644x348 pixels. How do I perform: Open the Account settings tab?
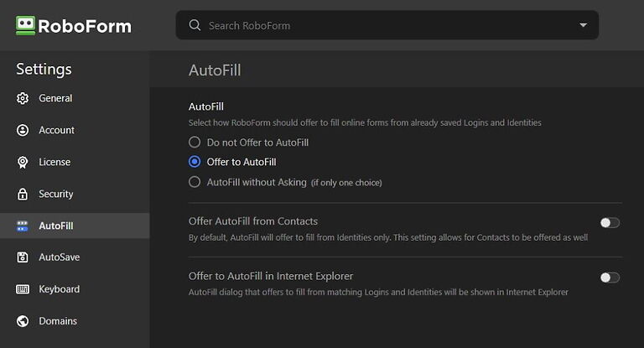click(75, 130)
